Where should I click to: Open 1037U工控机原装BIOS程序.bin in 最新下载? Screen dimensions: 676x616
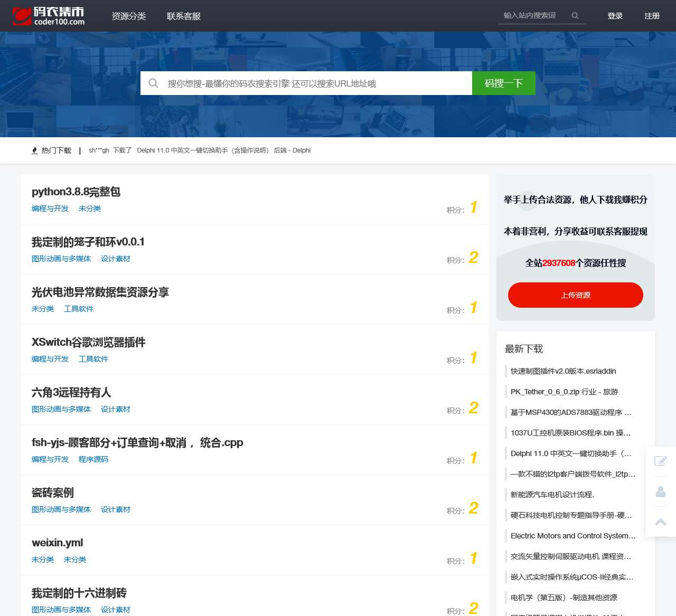tap(571, 433)
